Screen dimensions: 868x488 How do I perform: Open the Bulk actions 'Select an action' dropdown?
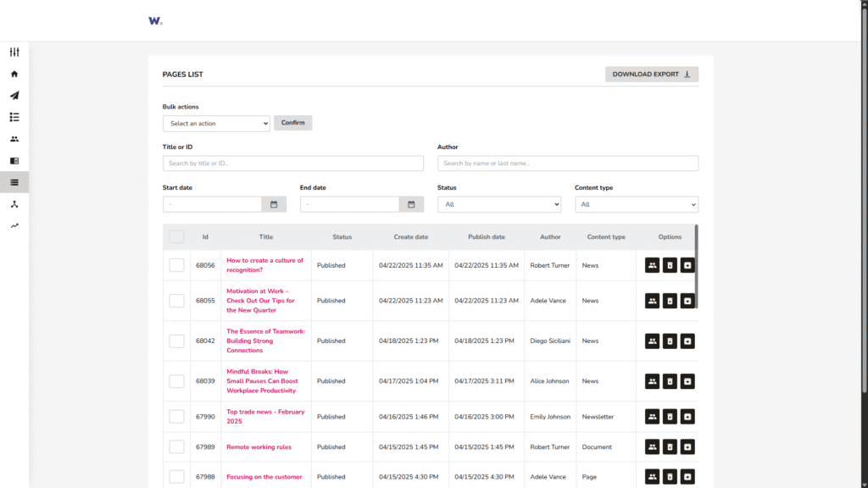click(x=216, y=124)
